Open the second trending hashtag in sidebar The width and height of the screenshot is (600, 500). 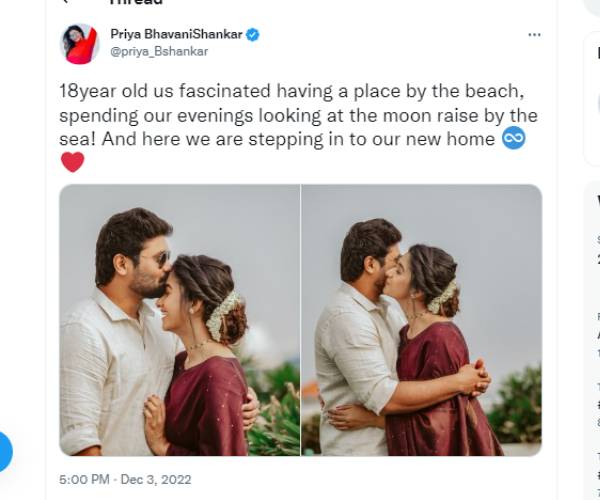click(598, 476)
